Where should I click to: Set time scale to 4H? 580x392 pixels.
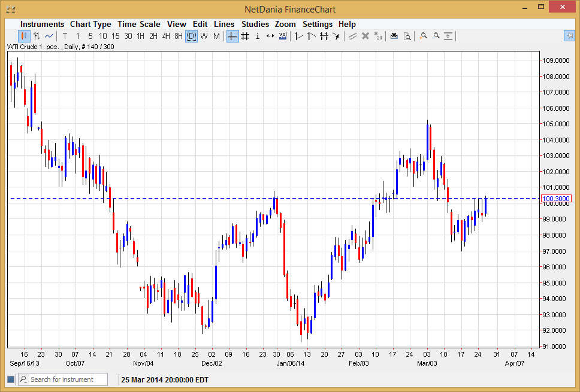pos(166,36)
